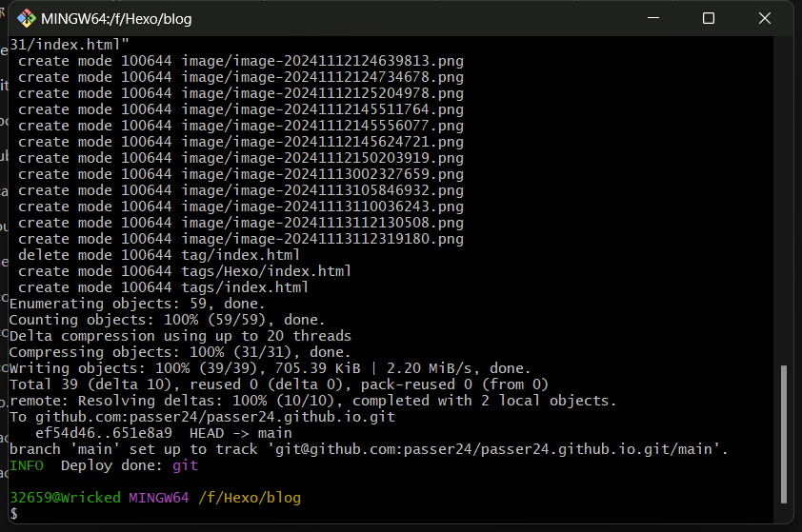Maximize the Git Bash terminal window

pos(709,18)
